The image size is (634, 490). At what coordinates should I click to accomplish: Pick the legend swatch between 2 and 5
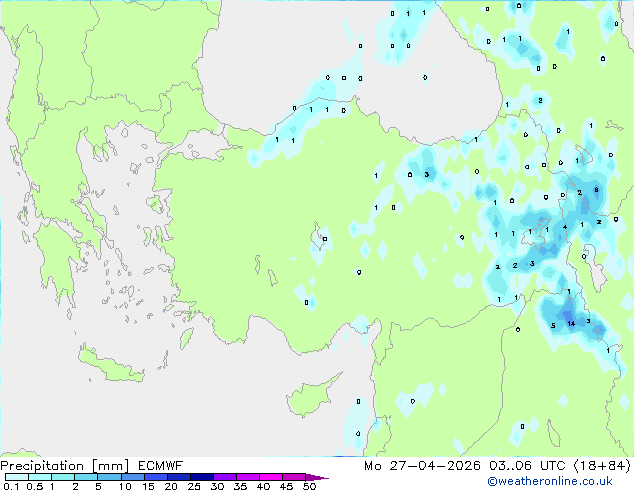coord(86,477)
